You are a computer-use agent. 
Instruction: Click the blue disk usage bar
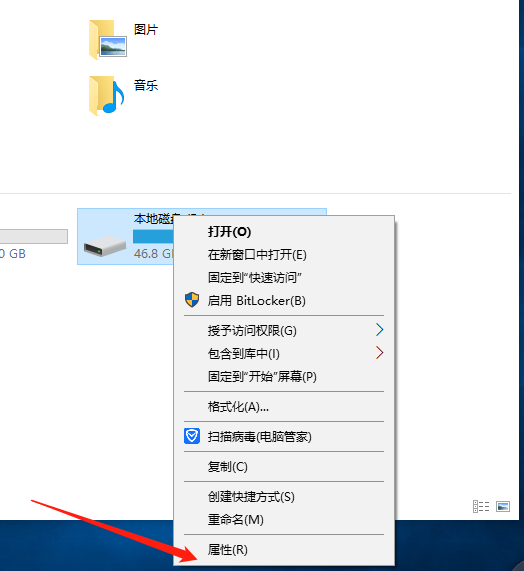153,236
